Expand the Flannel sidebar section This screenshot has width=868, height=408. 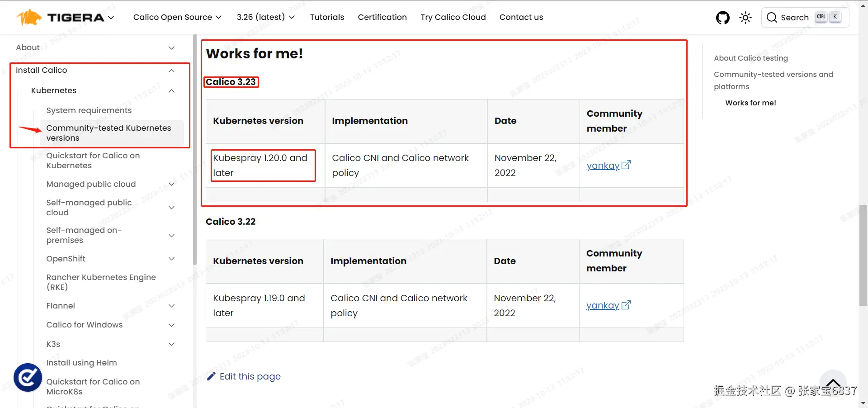point(171,306)
